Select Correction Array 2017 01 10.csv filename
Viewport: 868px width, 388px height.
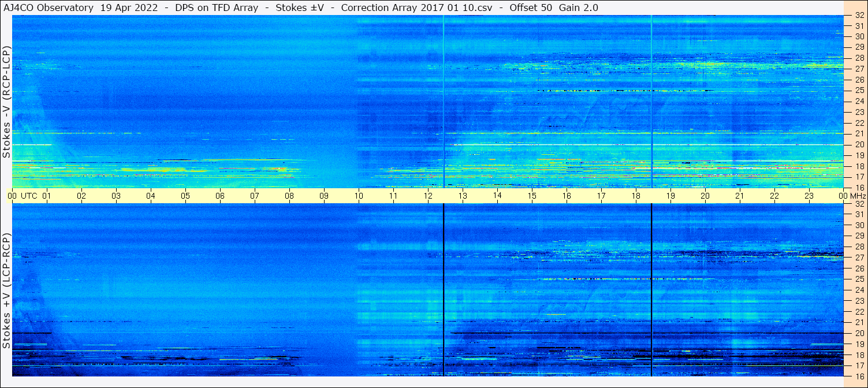(x=416, y=8)
